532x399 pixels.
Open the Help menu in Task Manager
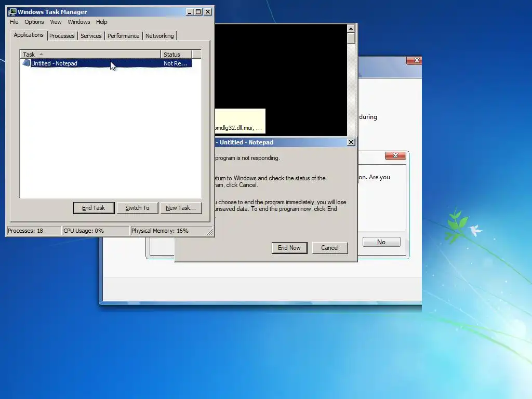coord(101,22)
